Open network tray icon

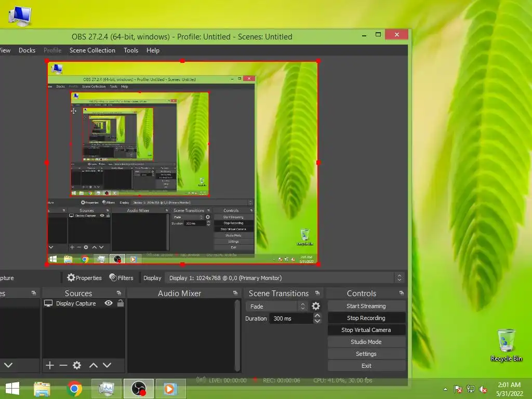coord(471,390)
